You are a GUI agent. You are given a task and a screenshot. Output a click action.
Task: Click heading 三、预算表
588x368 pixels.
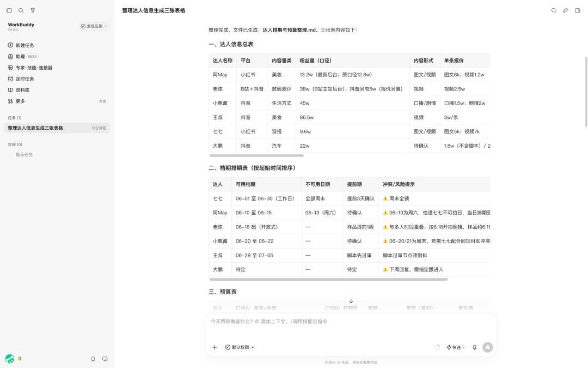(222, 292)
